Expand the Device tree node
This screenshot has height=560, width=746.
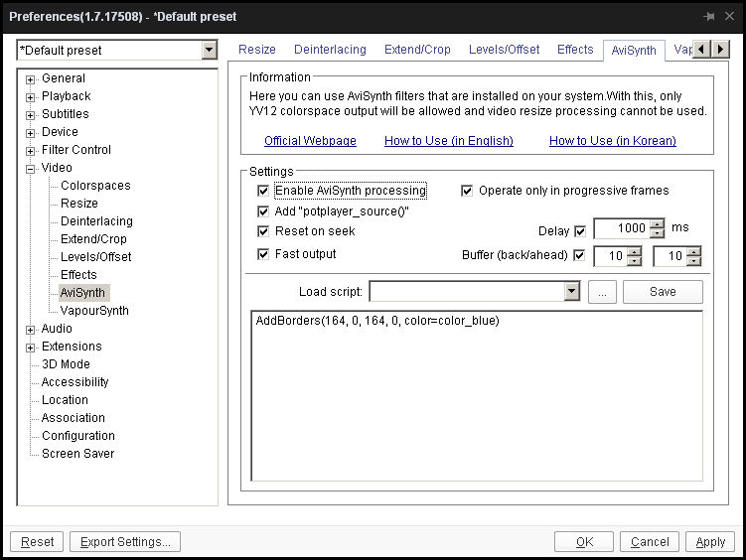tap(30, 133)
